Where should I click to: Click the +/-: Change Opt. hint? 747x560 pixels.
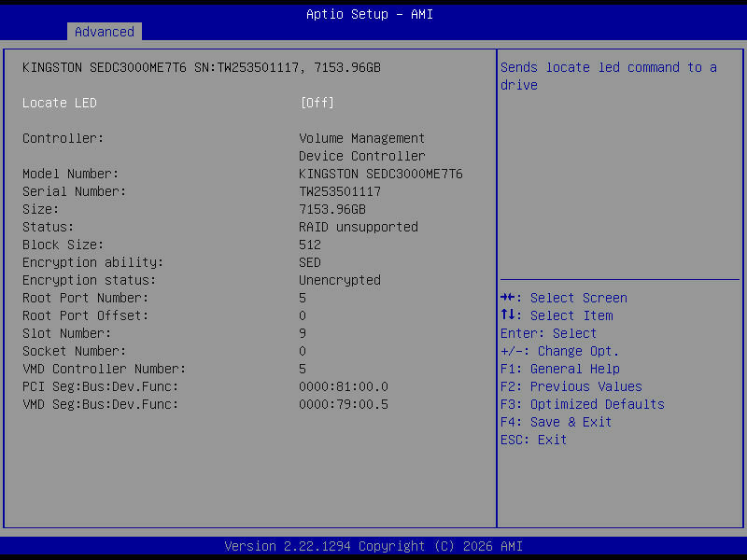(x=559, y=351)
